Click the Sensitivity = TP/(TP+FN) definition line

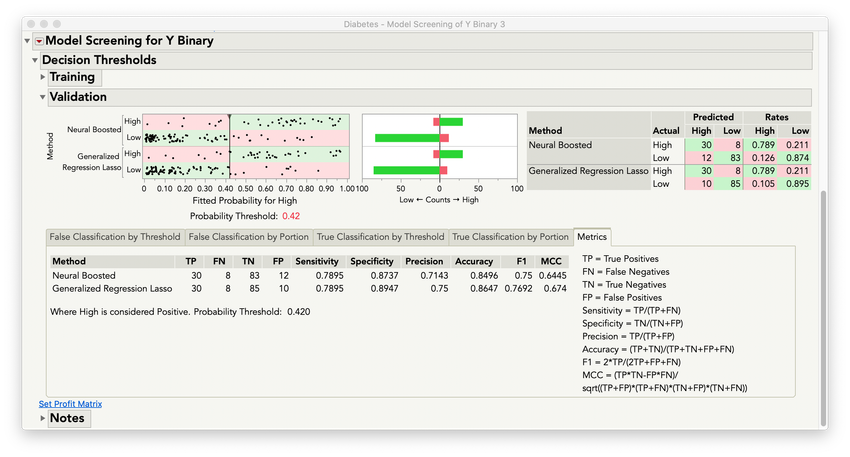[631, 311]
